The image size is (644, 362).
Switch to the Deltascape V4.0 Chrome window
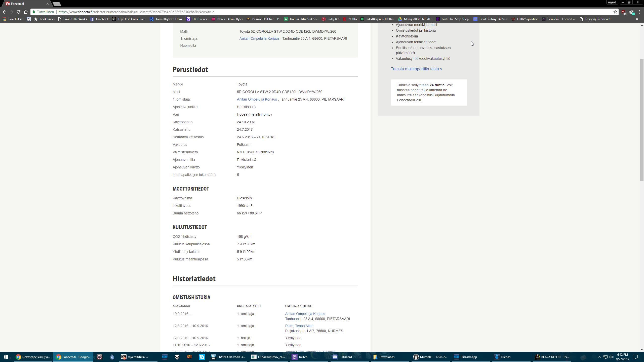point(33,357)
